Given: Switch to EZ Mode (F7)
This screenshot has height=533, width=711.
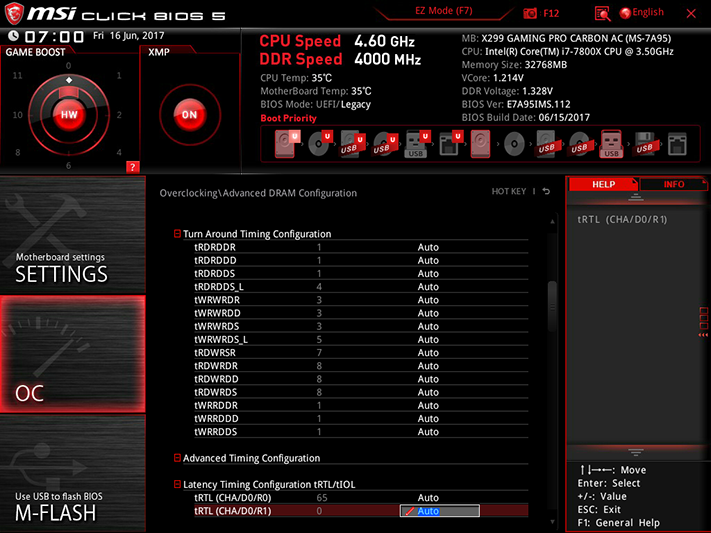Looking at the screenshot, I should click(x=443, y=11).
